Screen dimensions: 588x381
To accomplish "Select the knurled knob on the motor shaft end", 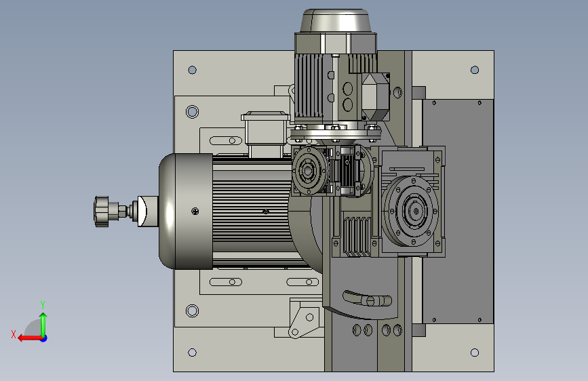I will pos(101,212).
